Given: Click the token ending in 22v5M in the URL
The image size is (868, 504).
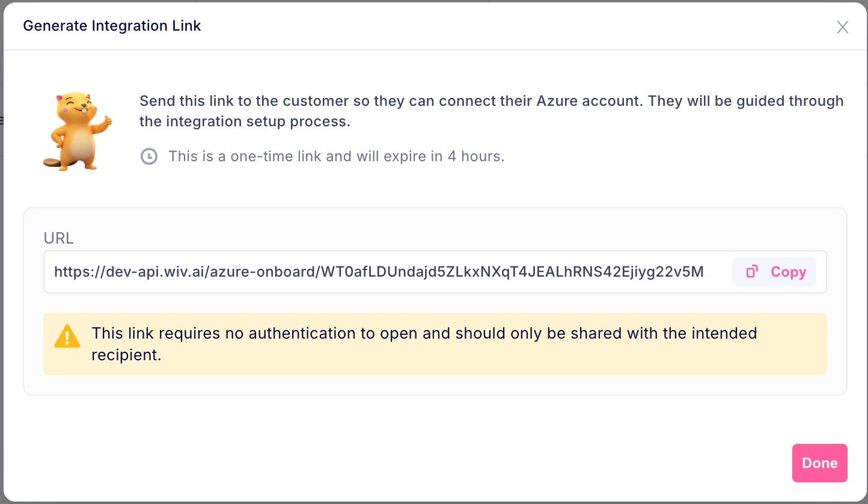Looking at the screenshot, I should [513, 272].
